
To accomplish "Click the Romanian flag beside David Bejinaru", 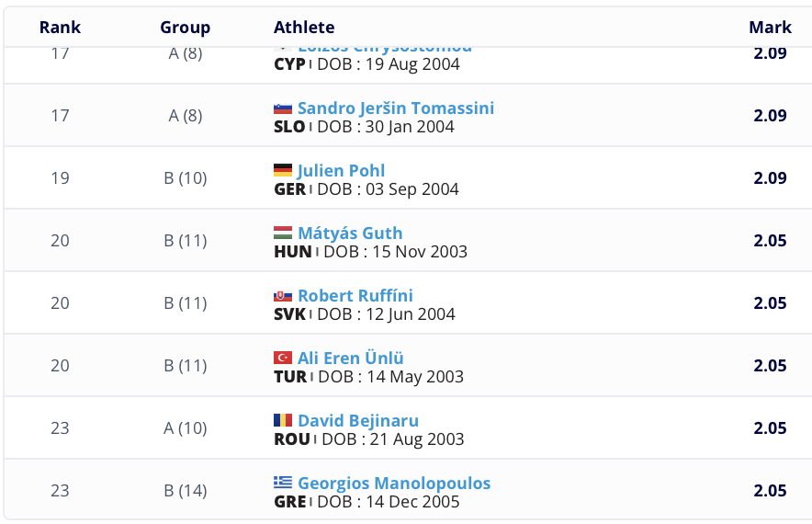I will pos(283,421).
